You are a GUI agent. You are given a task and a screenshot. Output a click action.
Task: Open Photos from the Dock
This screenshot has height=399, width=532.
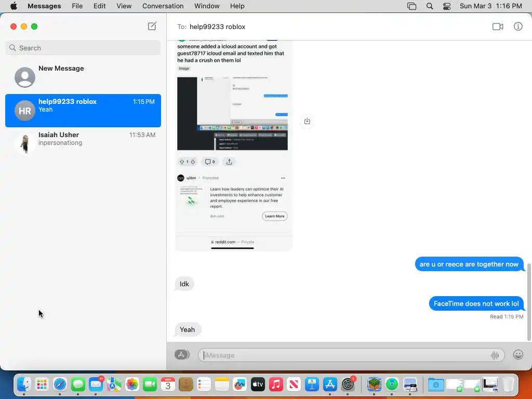click(132, 385)
